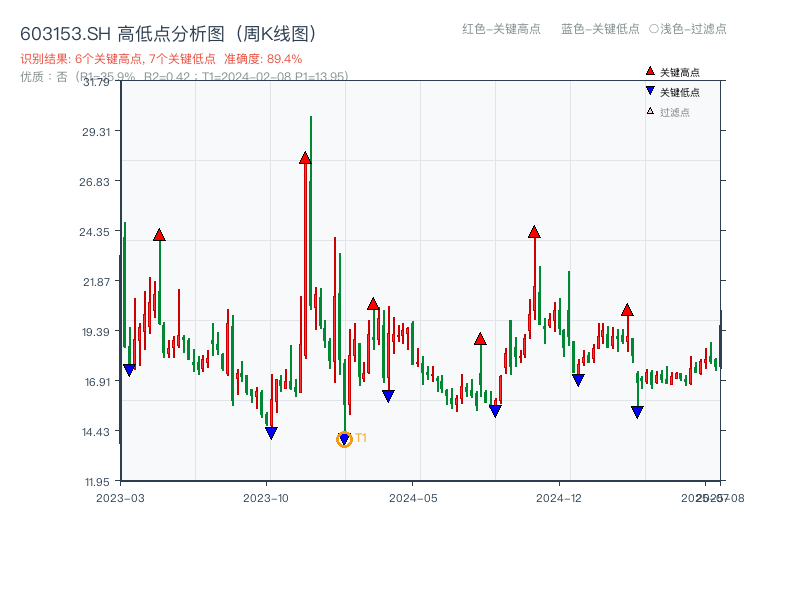Toggle the 红色-关键高点 legend entry

502,30
